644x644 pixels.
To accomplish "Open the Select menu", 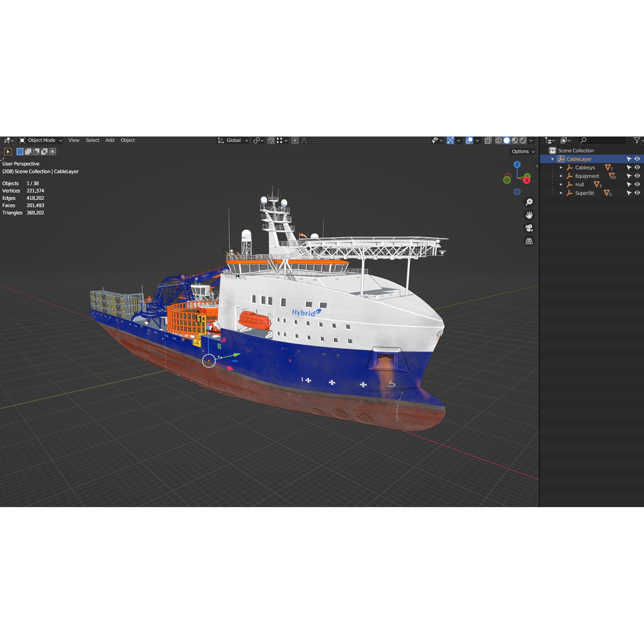I will point(93,140).
